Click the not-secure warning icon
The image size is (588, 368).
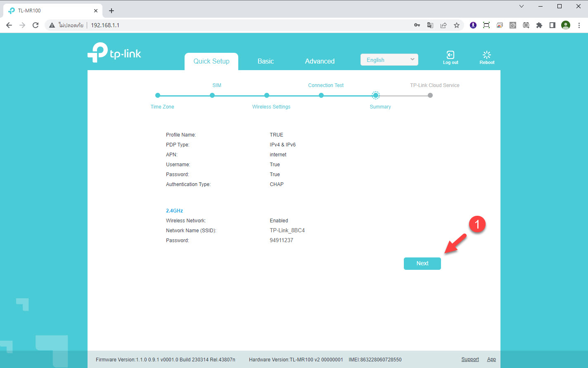point(52,25)
